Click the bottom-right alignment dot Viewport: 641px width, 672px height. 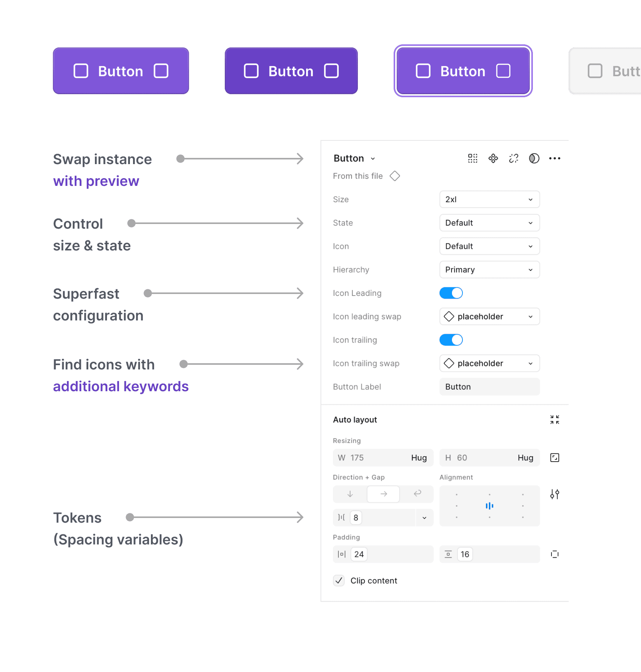click(x=523, y=517)
